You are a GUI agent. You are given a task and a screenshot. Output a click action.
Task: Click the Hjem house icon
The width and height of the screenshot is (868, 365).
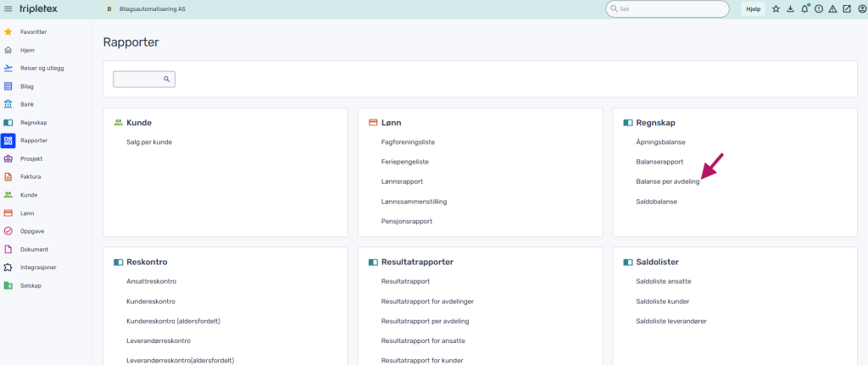pos(8,50)
